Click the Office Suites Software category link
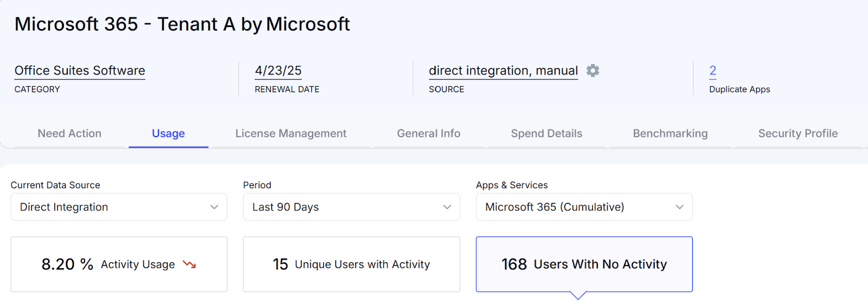Viewport: 868px width, 303px height. coord(80,70)
